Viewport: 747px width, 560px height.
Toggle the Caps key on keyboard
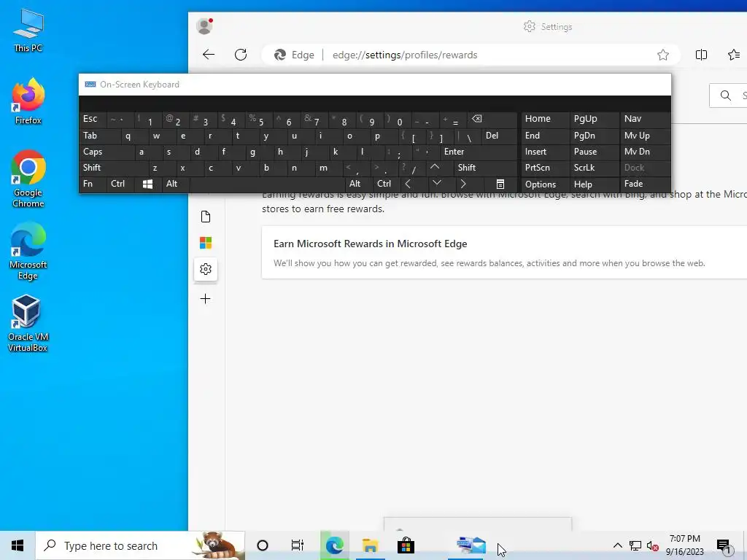(x=107, y=152)
